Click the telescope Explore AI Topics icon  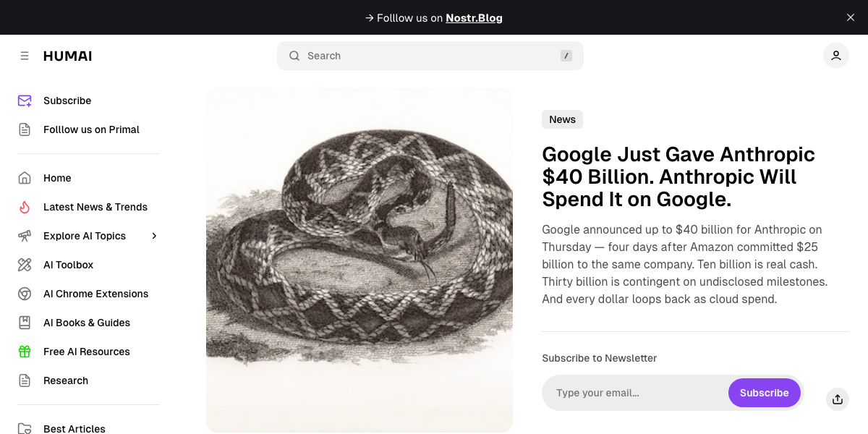pyautogui.click(x=25, y=236)
